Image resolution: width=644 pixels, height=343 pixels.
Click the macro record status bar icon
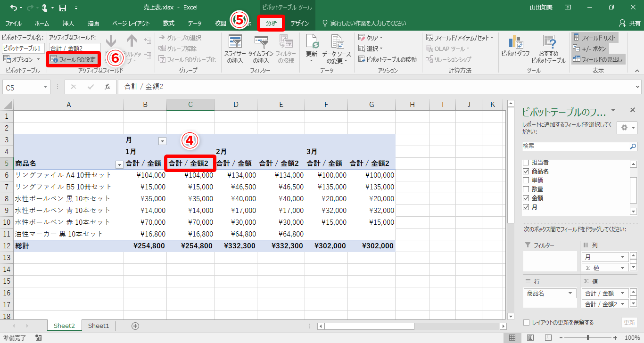(x=38, y=337)
